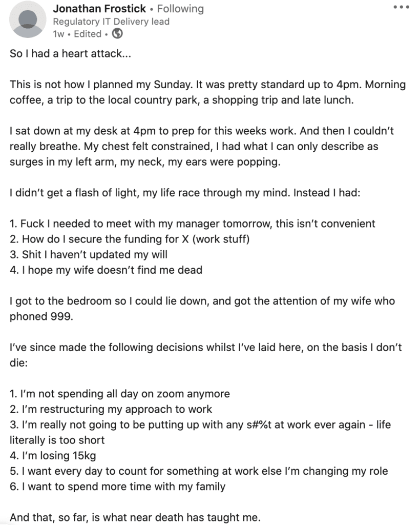Click paragraph starting "I got to the bedroom"
The height and width of the screenshot is (525, 420).
click(202, 309)
